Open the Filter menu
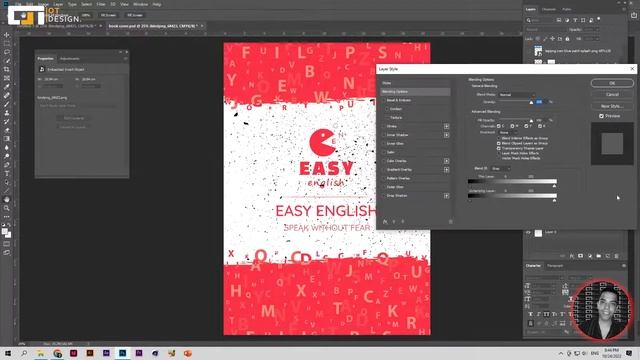The image size is (640, 360). (x=101, y=4)
